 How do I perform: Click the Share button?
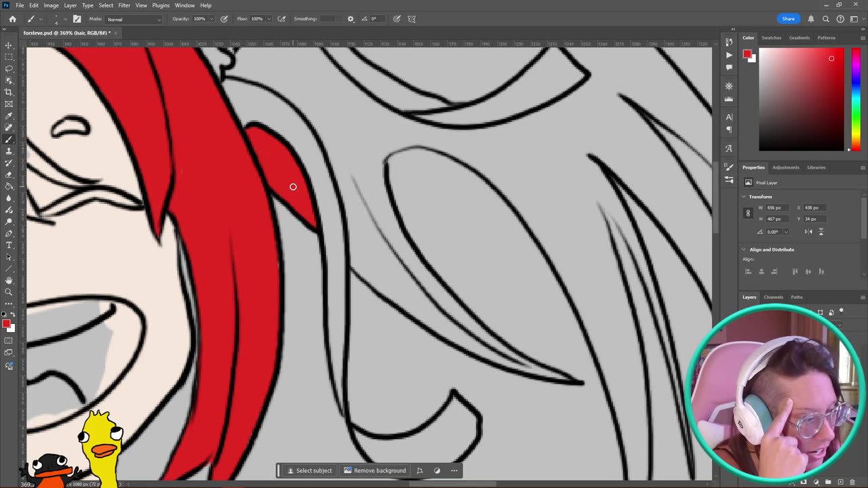click(x=788, y=19)
